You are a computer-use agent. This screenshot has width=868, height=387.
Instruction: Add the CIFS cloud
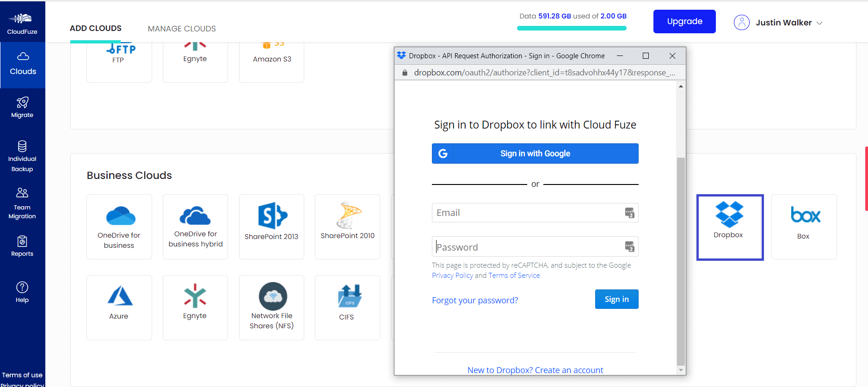point(347,307)
